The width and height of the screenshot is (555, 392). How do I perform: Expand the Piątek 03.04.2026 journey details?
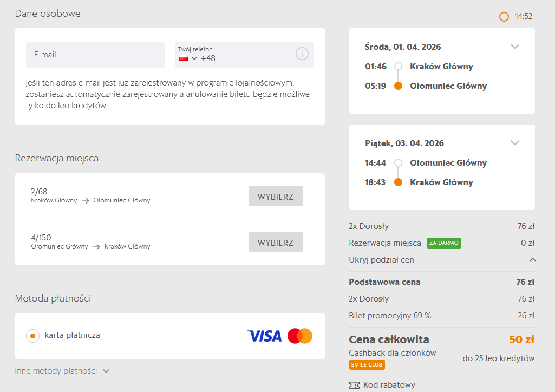[514, 143]
